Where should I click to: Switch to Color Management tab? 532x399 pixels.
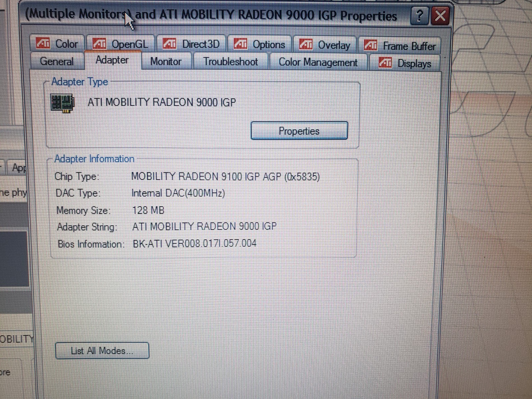pyautogui.click(x=318, y=63)
